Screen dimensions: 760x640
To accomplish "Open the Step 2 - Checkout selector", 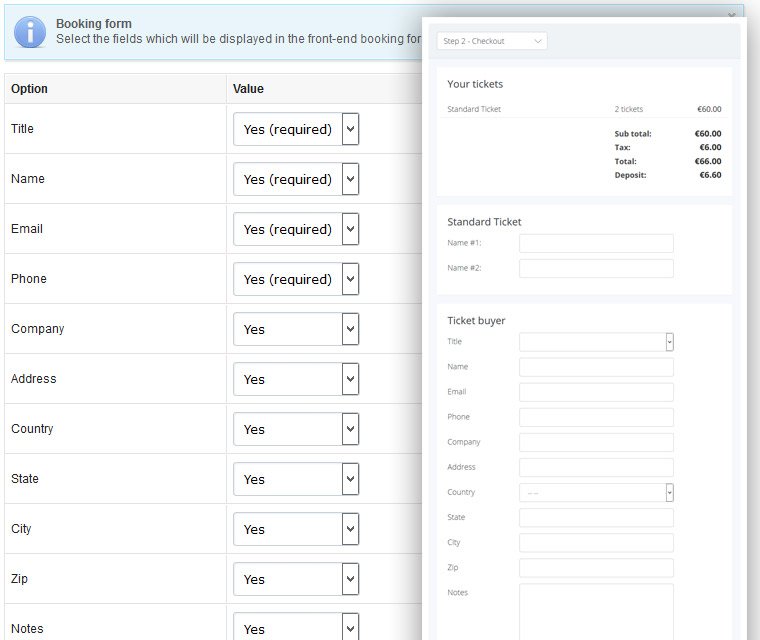I will coord(492,41).
